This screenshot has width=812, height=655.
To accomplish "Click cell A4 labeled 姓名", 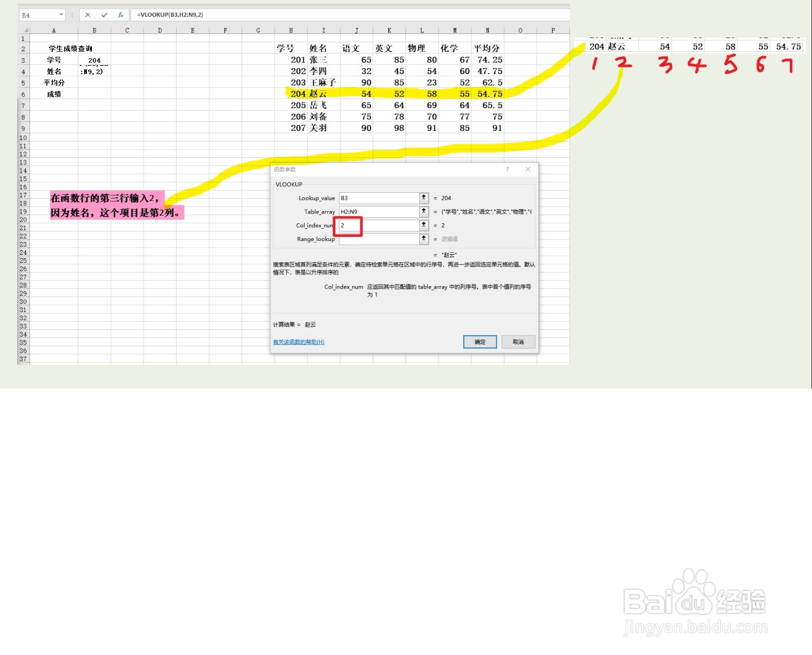I will [54, 72].
